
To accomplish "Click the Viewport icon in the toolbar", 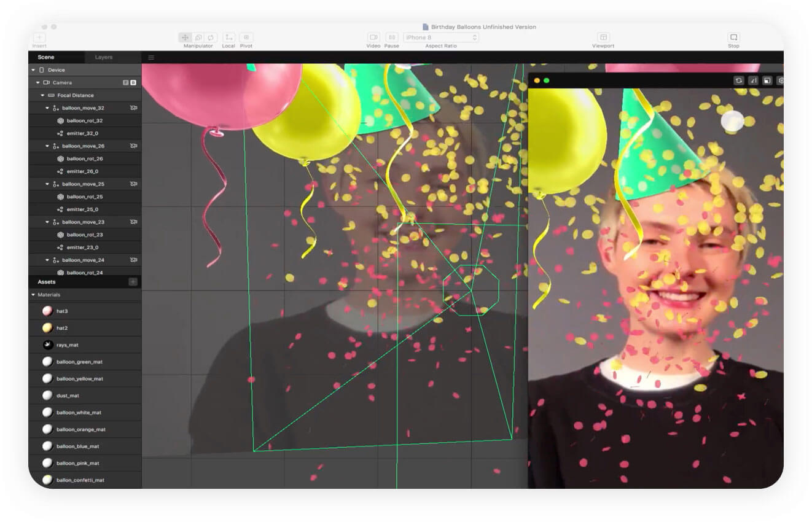I will coord(603,37).
